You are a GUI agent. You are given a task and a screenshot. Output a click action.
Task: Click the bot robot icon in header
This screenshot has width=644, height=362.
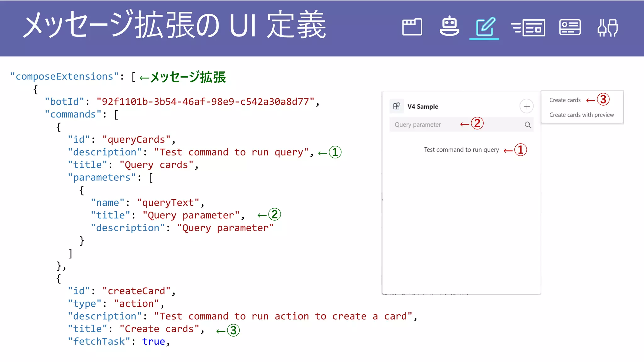click(449, 26)
